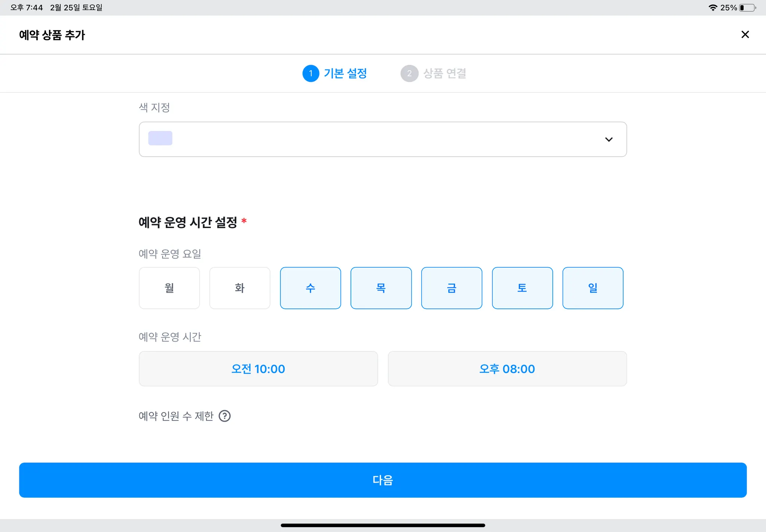
Task: Click the step 1 circle icon
Action: (x=310, y=73)
